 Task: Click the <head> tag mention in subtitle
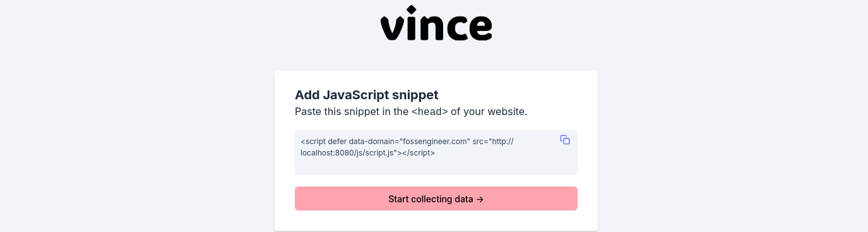click(x=429, y=112)
